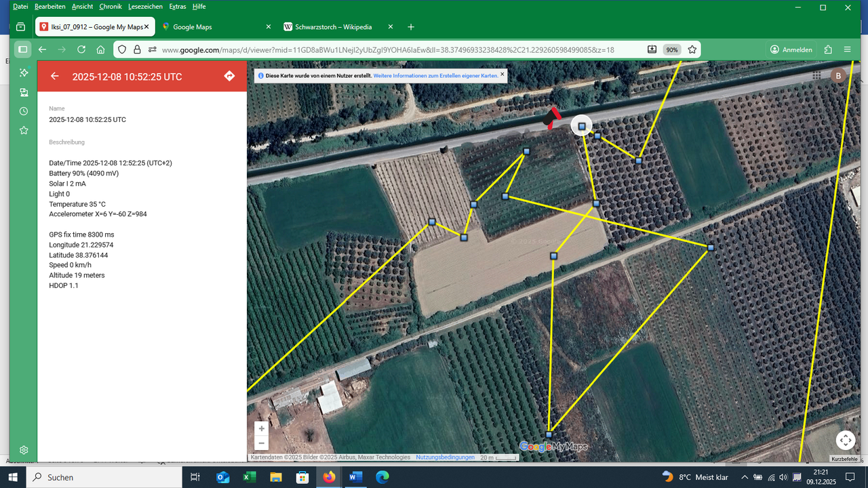Open the Nutzungsbedingungen link at the map bottom

(x=444, y=457)
